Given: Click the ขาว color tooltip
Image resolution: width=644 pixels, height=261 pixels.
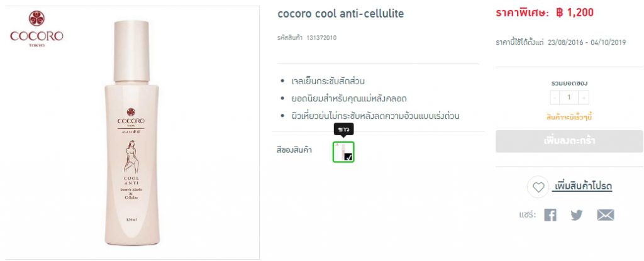Looking at the screenshot, I should click(343, 129).
